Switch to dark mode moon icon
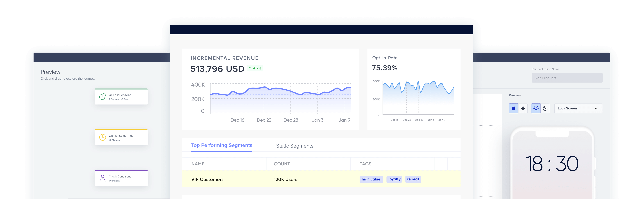The width and height of the screenshot is (644, 199). coord(545,108)
